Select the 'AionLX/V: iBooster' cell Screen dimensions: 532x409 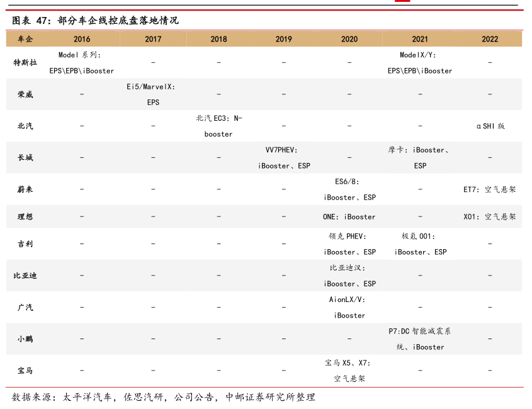click(x=349, y=308)
